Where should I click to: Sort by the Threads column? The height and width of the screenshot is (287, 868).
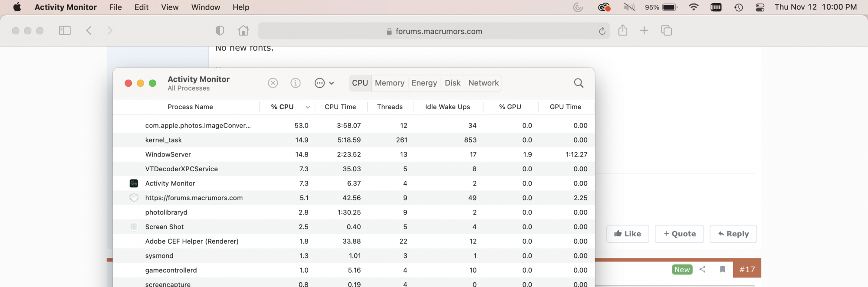pos(390,107)
